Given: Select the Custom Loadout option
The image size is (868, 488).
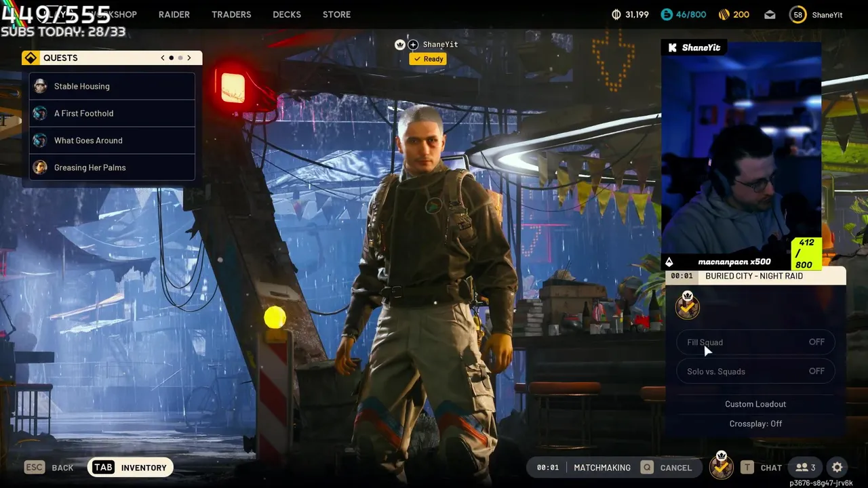Looking at the screenshot, I should coord(755,404).
